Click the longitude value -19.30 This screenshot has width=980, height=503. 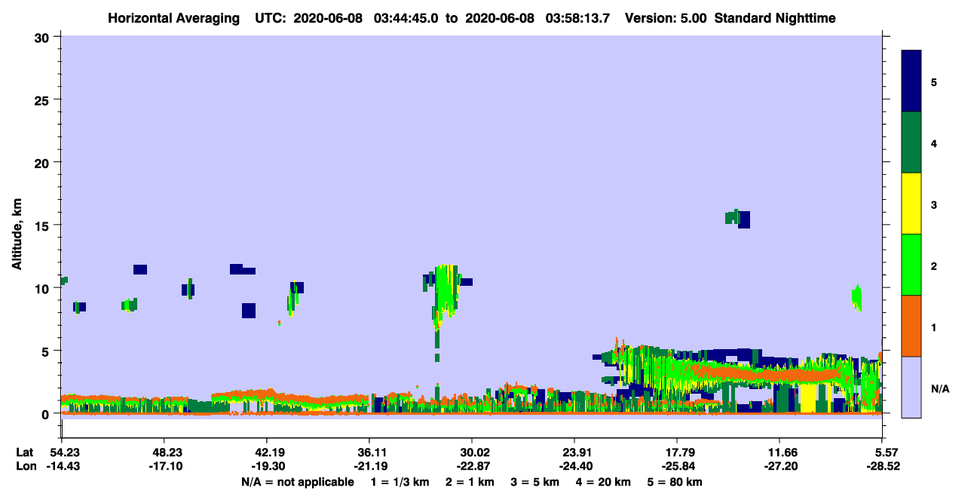(267, 467)
